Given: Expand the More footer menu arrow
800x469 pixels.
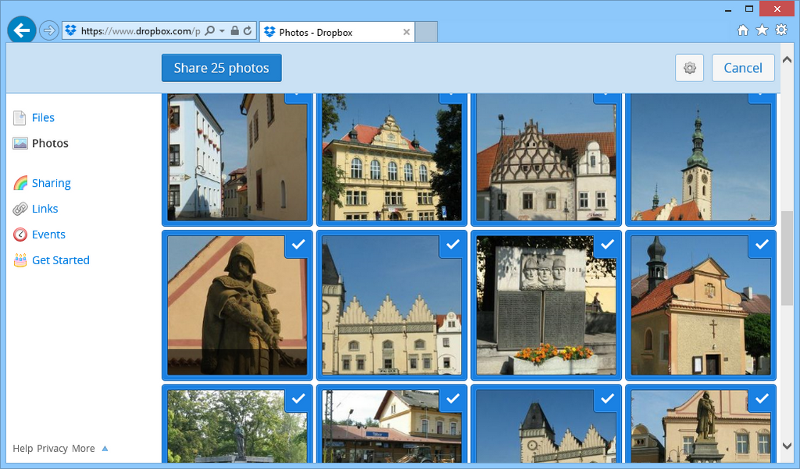Looking at the screenshot, I should (105, 449).
